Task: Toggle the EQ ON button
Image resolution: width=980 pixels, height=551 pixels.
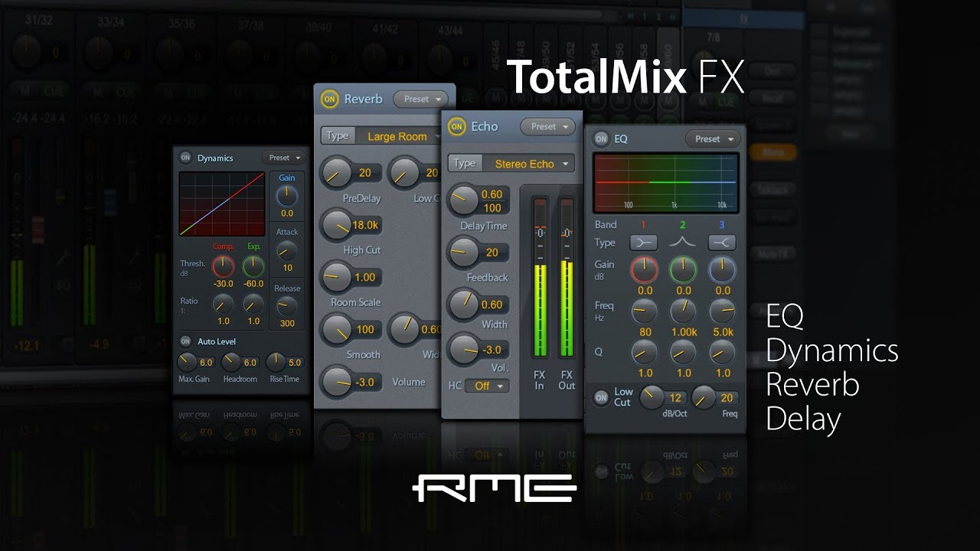Action: [601, 139]
